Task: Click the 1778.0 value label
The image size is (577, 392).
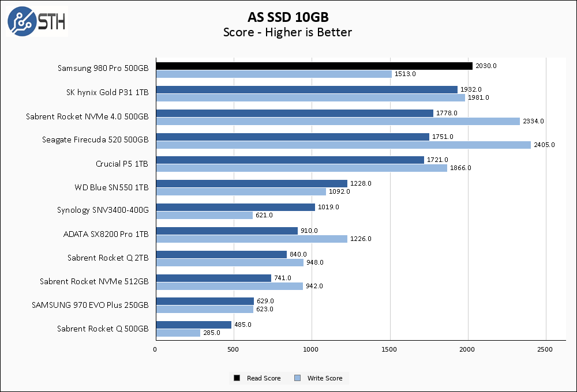Action: 447,113
